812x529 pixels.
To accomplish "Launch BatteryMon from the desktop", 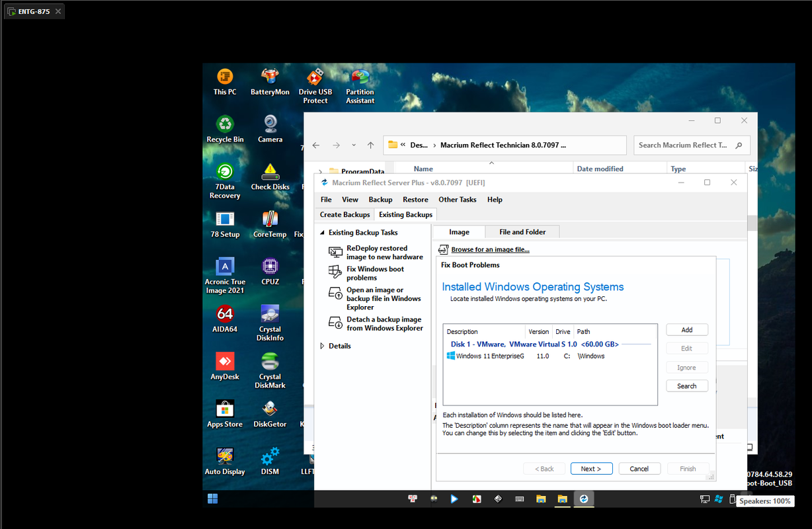I will 270,82.
